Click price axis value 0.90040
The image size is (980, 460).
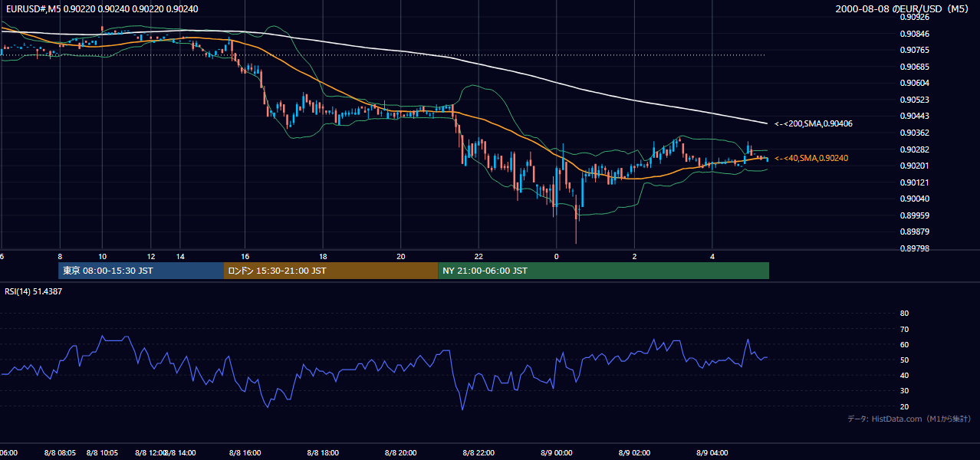point(915,199)
